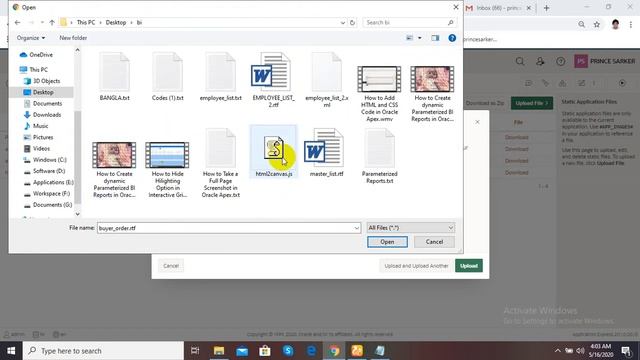Click the taskbar search box
This screenshot has height=360, width=640.
(103, 351)
